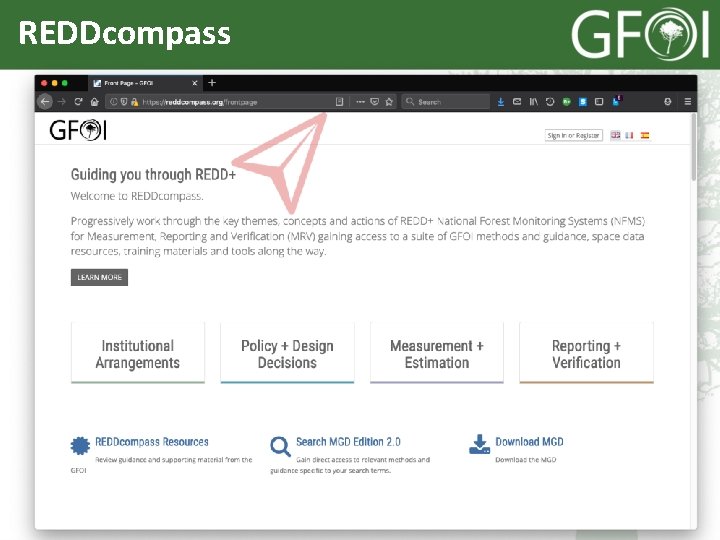Click the Save to Pocket icon
720x540 pixels.
point(375,102)
